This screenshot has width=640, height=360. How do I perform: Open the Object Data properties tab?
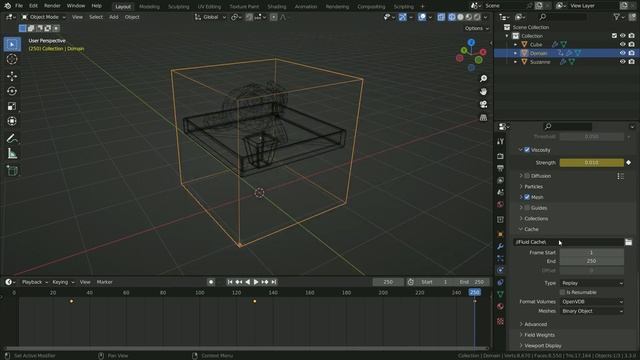click(x=500, y=294)
